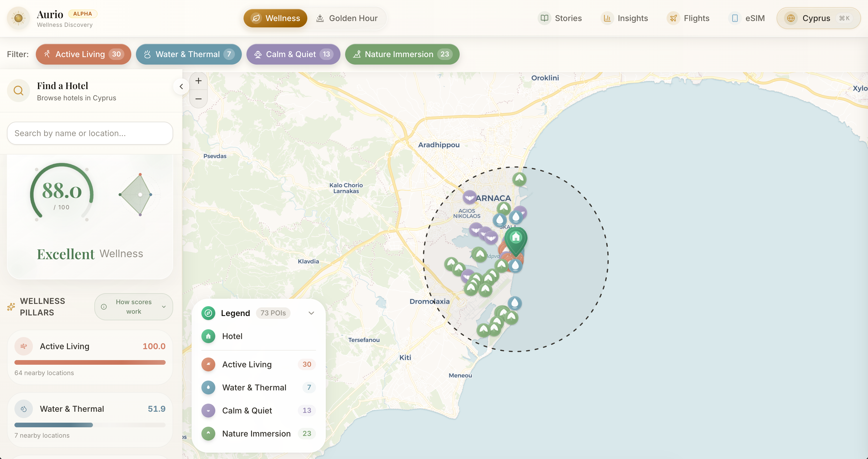Open the How scores work dropdown
The image size is (868, 459).
tap(133, 306)
